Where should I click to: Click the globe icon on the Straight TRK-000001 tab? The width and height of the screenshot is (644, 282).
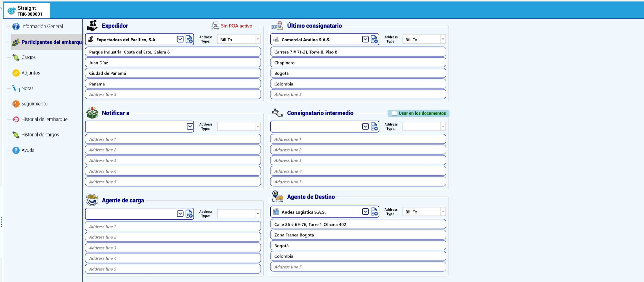11,11
